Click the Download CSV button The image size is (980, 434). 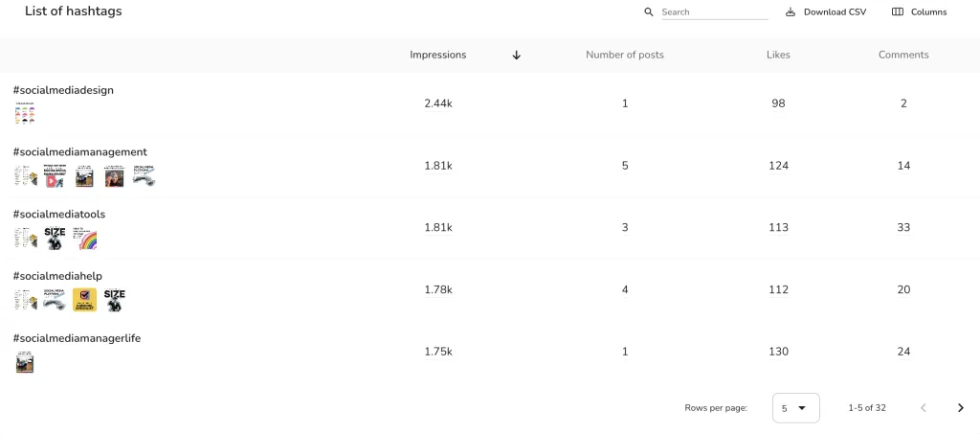tap(826, 11)
